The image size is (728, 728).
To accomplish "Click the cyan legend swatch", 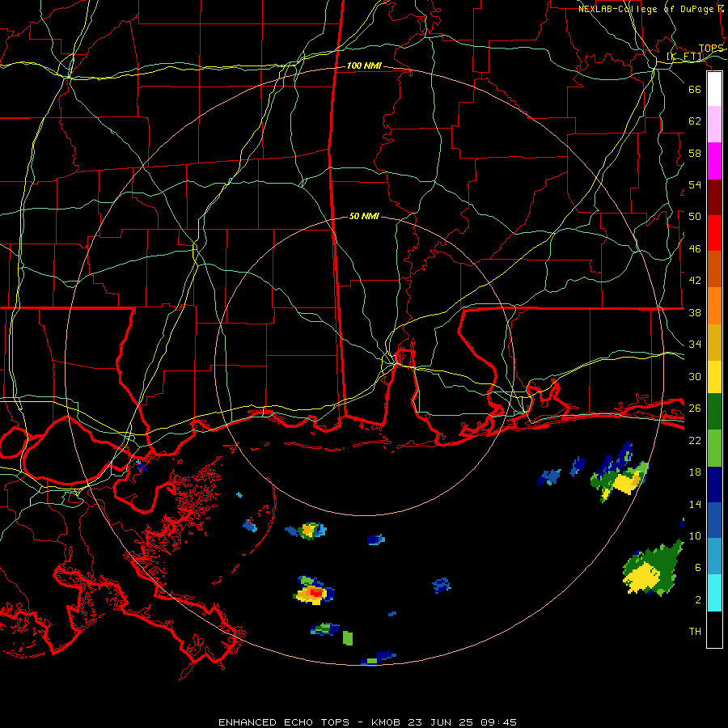I will pyautogui.click(x=714, y=593).
